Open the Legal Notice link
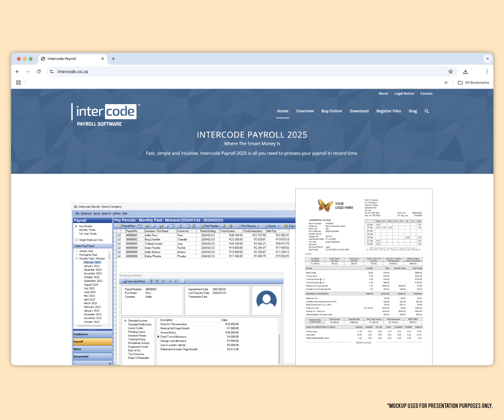Image resolution: width=504 pixels, height=420 pixels. point(404,94)
